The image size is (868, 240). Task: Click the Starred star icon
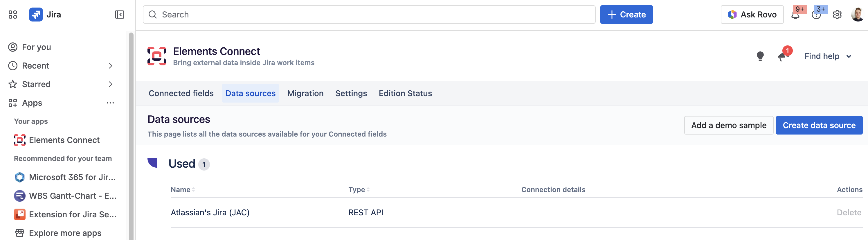tap(13, 84)
